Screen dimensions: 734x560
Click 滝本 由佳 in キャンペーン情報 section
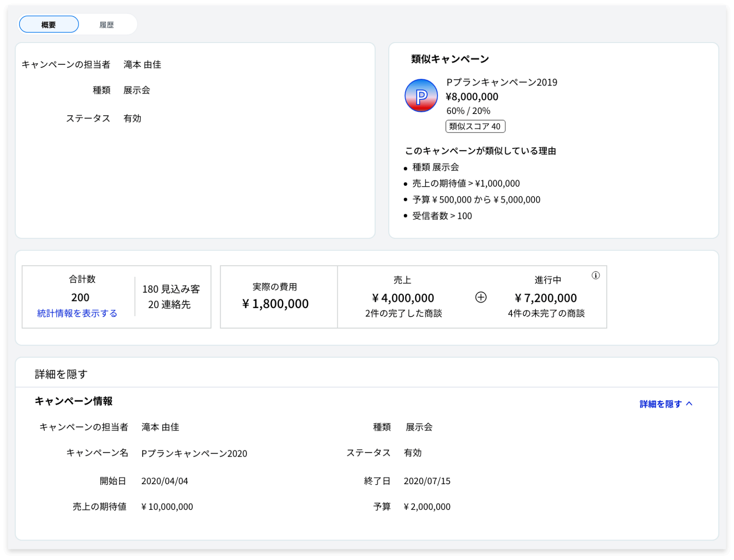coord(160,427)
